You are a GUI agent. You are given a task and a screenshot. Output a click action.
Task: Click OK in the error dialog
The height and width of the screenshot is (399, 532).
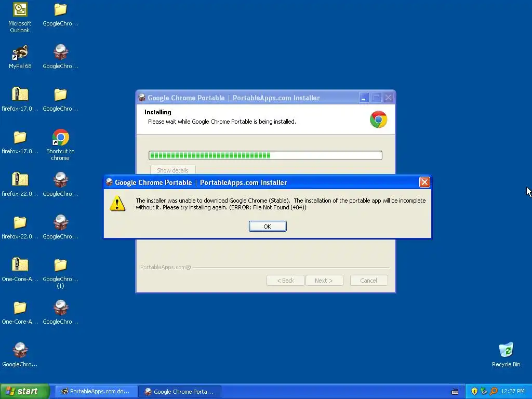[268, 227]
